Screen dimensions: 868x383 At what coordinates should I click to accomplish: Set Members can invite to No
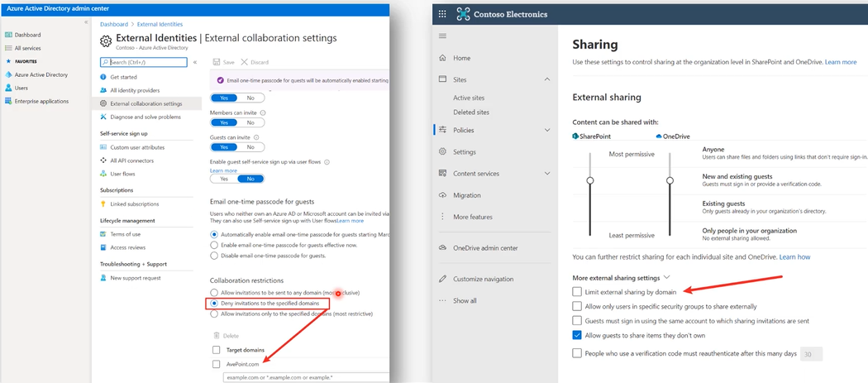250,122
